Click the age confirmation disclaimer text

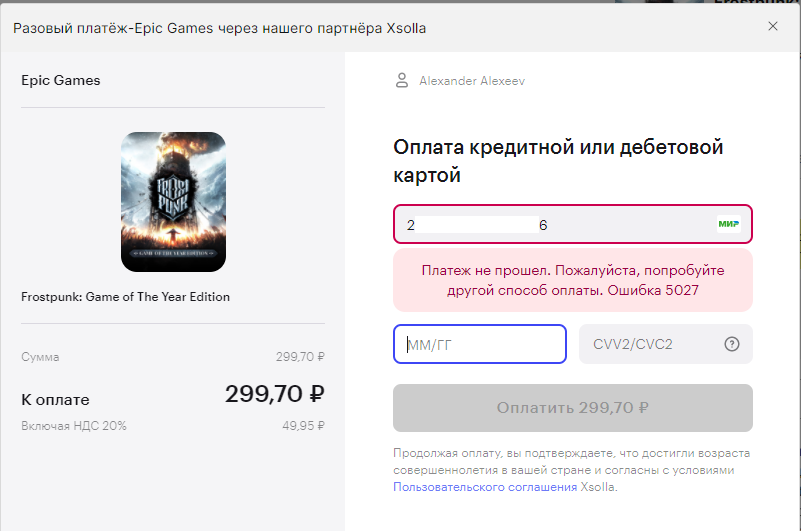tap(564, 461)
